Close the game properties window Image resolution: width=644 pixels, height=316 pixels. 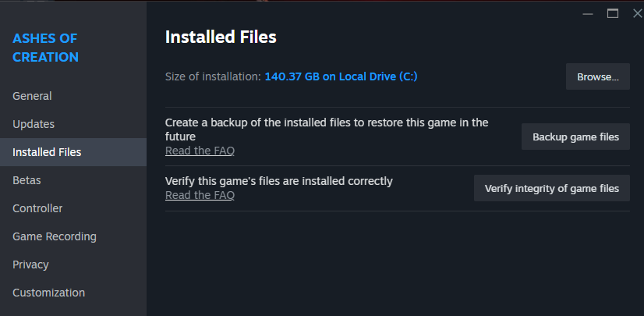636,13
